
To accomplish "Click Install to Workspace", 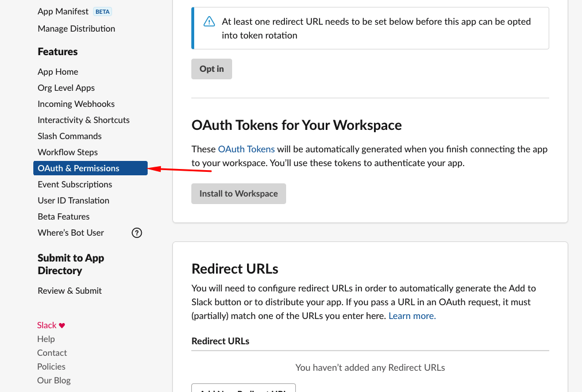I will point(238,193).
